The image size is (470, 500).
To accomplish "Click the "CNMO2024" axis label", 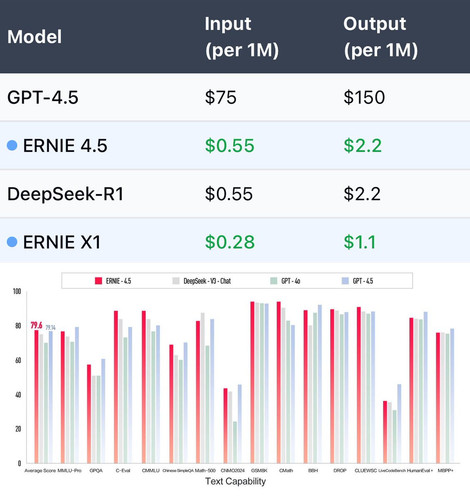I will tap(233, 471).
